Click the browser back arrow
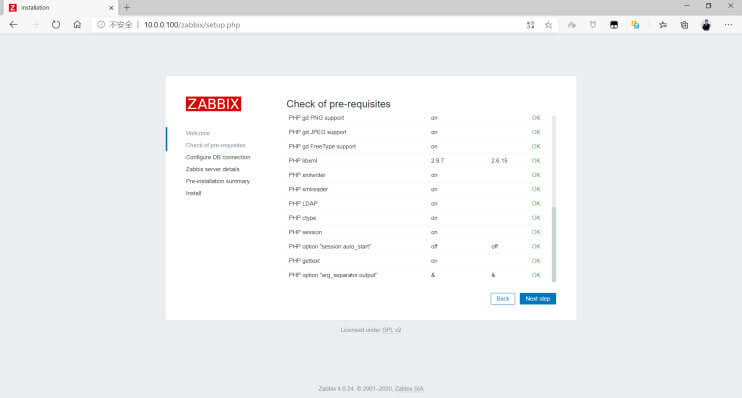Screen dimensions: 742x398 click(x=14, y=25)
